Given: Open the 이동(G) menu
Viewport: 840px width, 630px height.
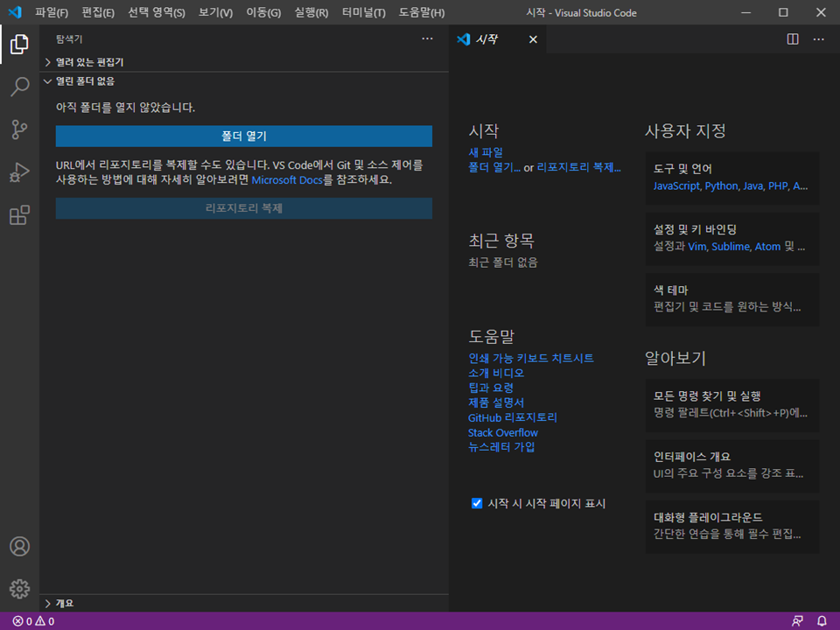Looking at the screenshot, I should [x=263, y=12].
